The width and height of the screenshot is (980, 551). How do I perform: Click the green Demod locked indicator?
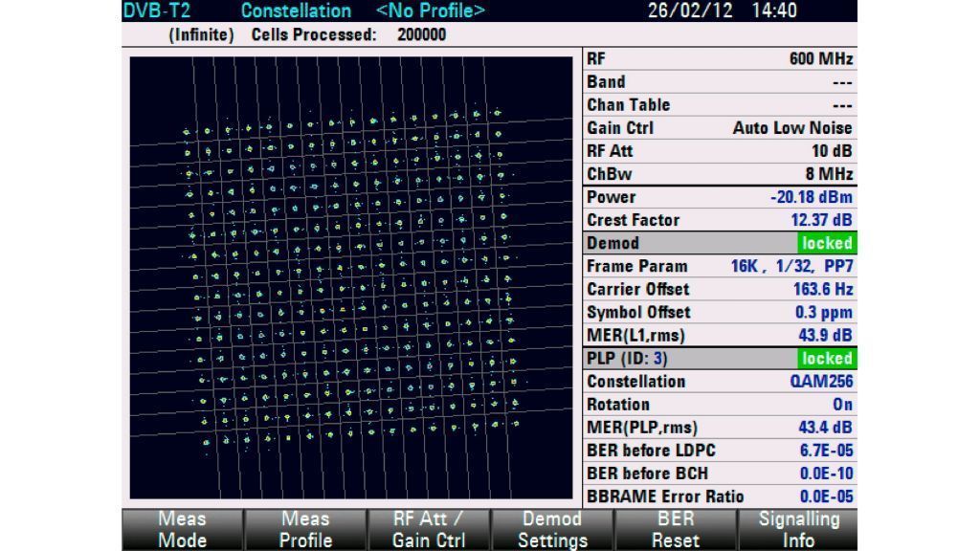tap(827, 243)
